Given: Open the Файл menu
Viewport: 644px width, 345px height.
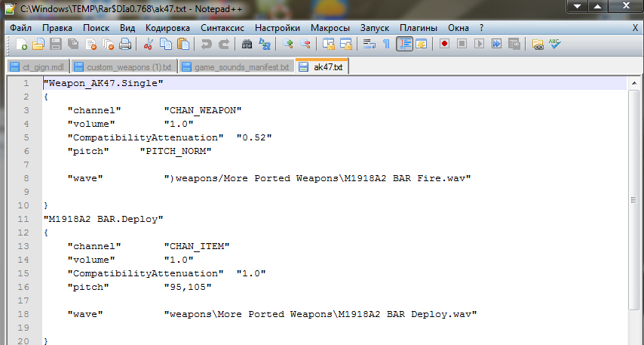Looking at the screenshot, I should (20, 28).
